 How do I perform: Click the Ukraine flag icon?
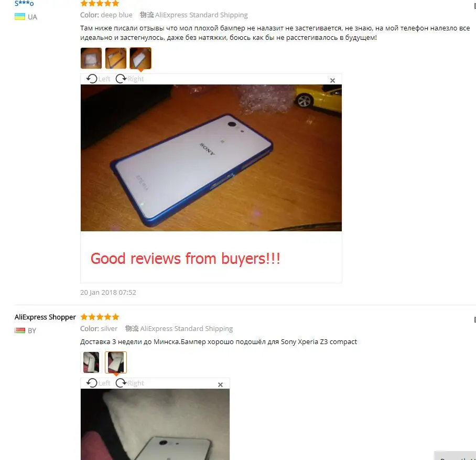(20, 17)
